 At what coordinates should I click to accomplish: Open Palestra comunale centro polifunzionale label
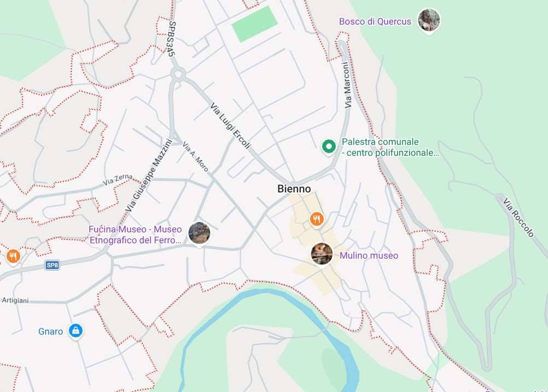390,147
